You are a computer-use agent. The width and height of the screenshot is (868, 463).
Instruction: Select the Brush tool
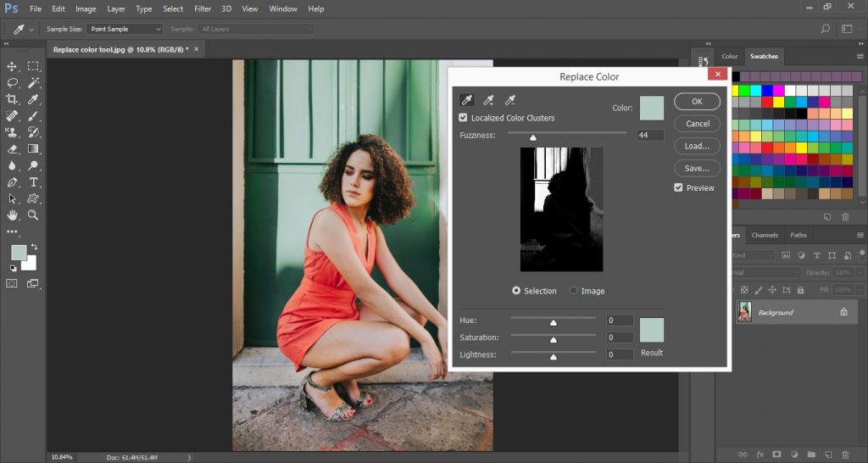tap(33, 115)
